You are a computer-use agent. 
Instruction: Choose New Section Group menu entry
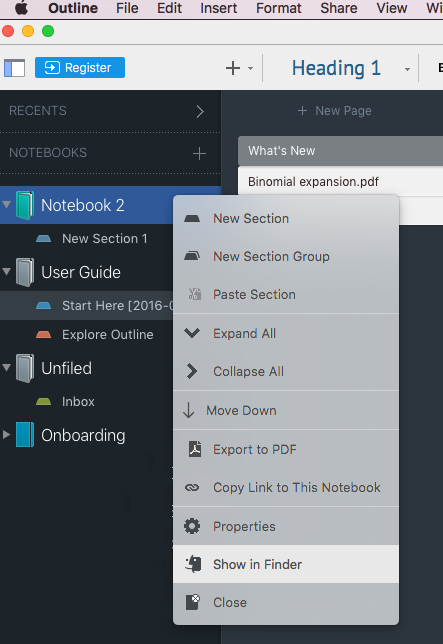[x=286, y=257]
